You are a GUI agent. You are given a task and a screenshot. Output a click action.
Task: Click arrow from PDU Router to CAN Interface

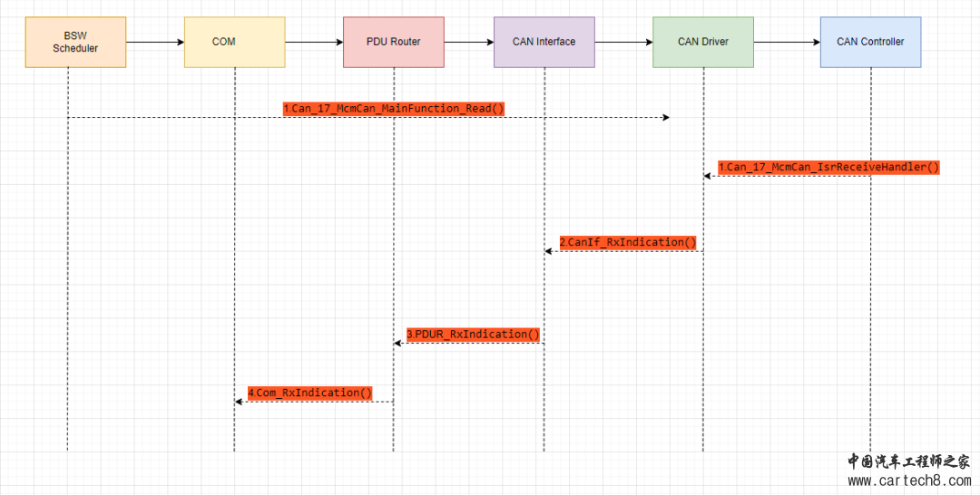coord(468,42)
